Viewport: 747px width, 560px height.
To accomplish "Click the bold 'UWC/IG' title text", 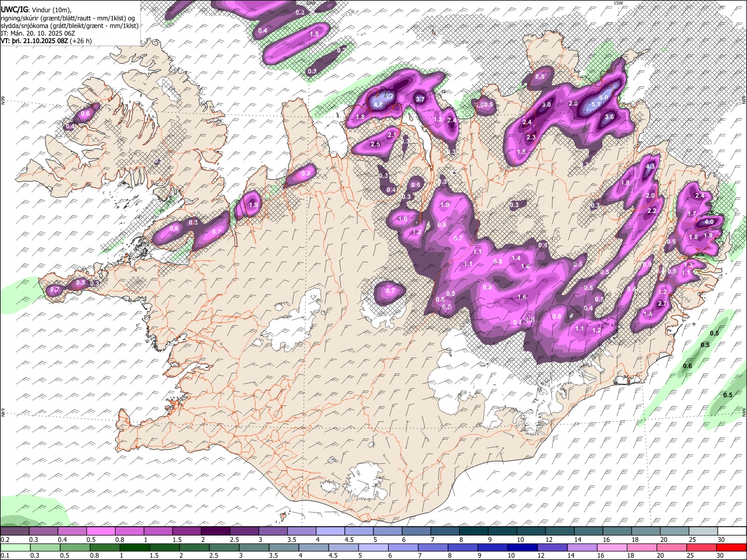I will coord(14,9).
